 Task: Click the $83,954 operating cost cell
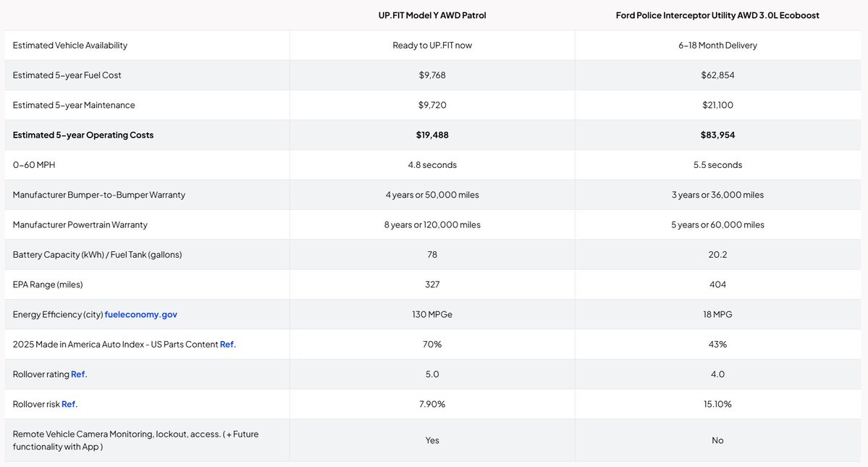(x=717, y=135)
